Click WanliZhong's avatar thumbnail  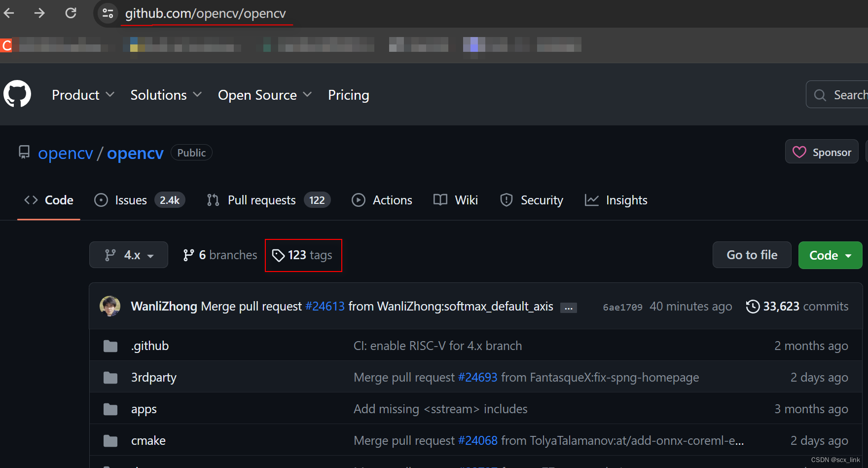110,306
